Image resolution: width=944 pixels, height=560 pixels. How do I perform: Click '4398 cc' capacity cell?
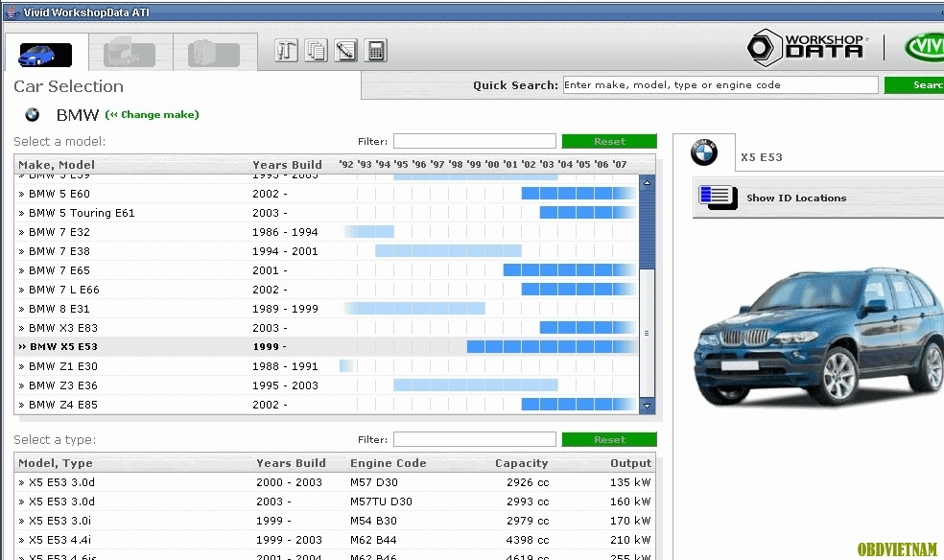tap(528, 540)
